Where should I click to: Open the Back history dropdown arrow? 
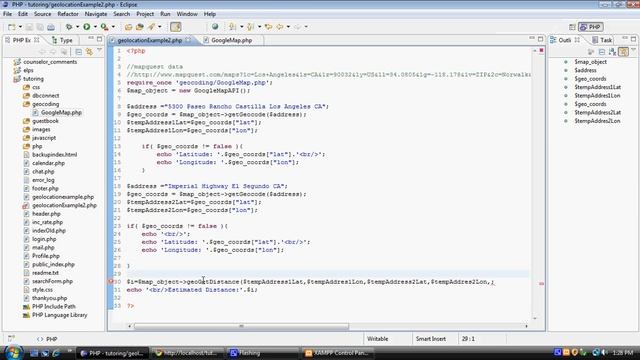coord(288,27)
